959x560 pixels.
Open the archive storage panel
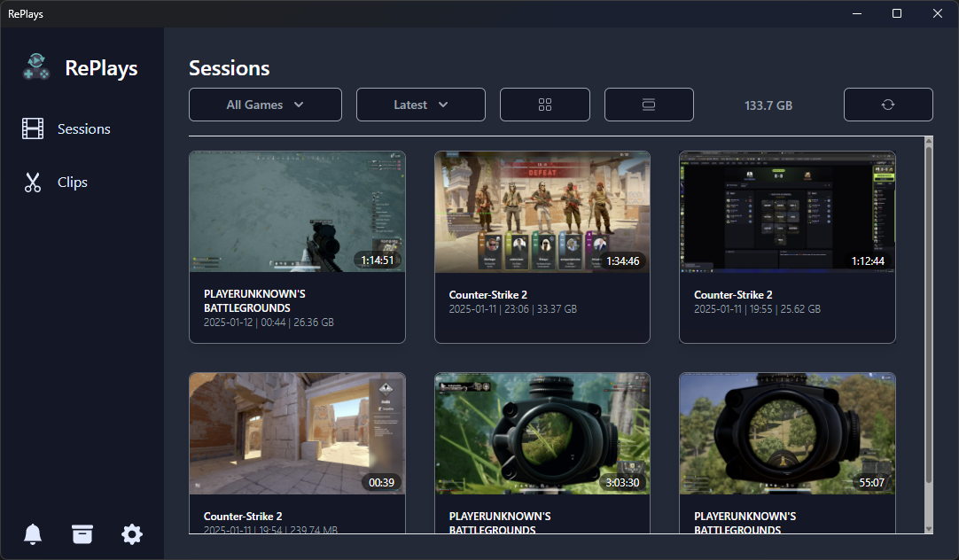pyautogui.click(x=82, y=534)
